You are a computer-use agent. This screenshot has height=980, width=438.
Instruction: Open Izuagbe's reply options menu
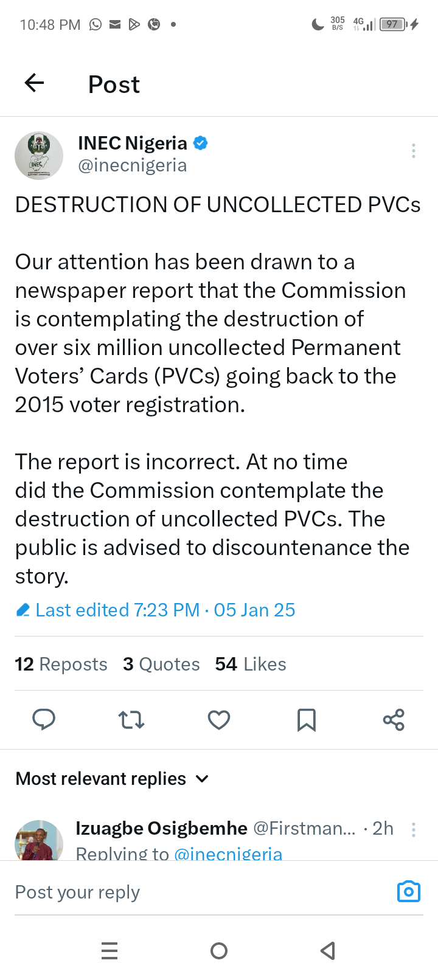(x=414, y=830)
